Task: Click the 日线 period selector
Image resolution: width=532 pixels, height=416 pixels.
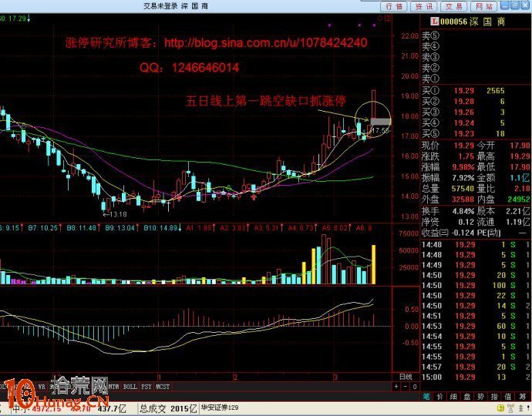Action: [x=406, y=377]
